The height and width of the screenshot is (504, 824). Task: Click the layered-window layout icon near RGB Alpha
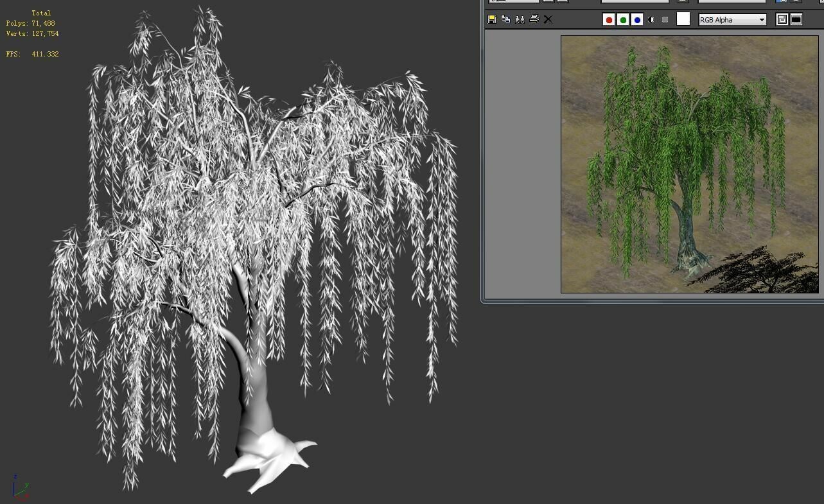point(782,19)
